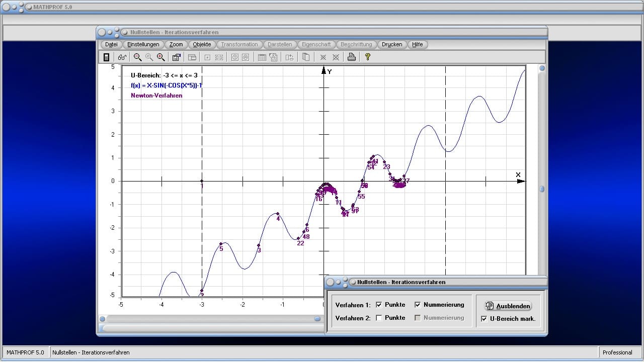Screen dimensions: 644x362
Task: Open the Objekte menu
Action: pos(202,44)
